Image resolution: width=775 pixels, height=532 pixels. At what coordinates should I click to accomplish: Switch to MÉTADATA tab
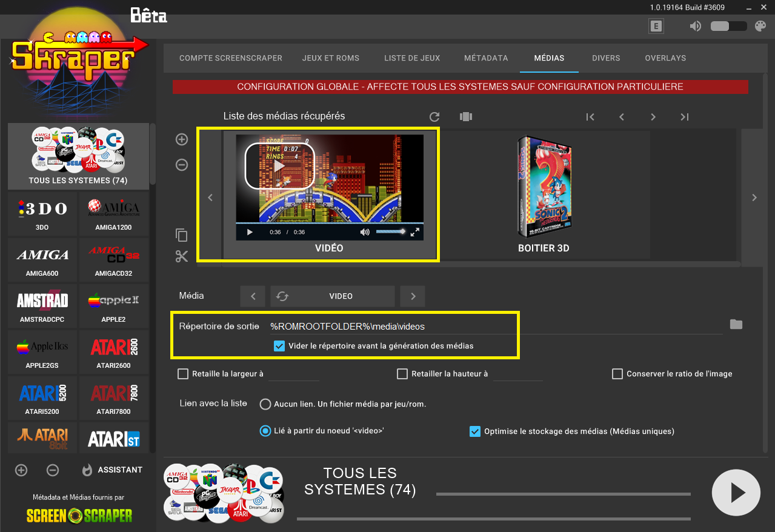(486, 58)
